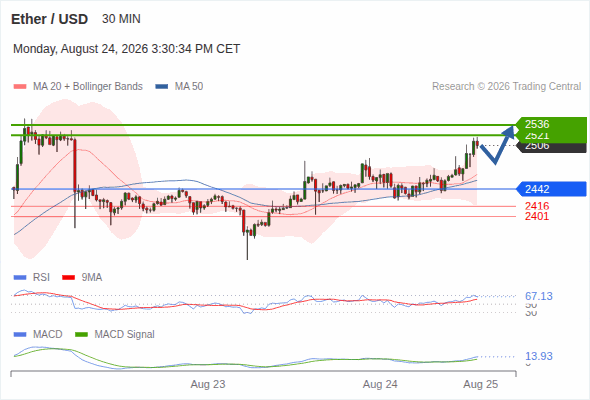This screenshot has width=590, height=400.
Task: Click the red 2416 support level label
Action: click(x=537, y=206)
